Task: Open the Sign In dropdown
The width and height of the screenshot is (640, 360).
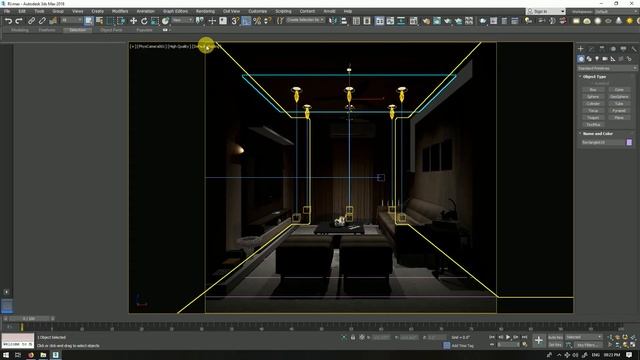Action: click(546, 11)
